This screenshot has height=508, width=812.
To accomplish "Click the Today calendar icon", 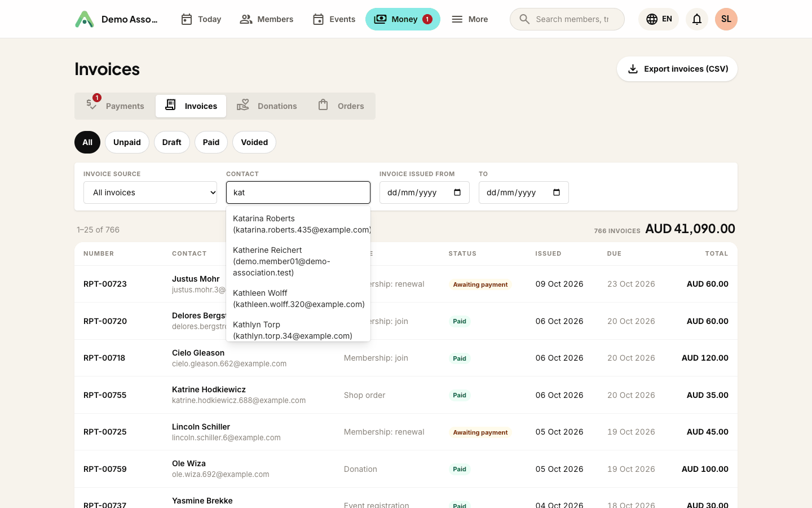I will (x=187, y=19).
